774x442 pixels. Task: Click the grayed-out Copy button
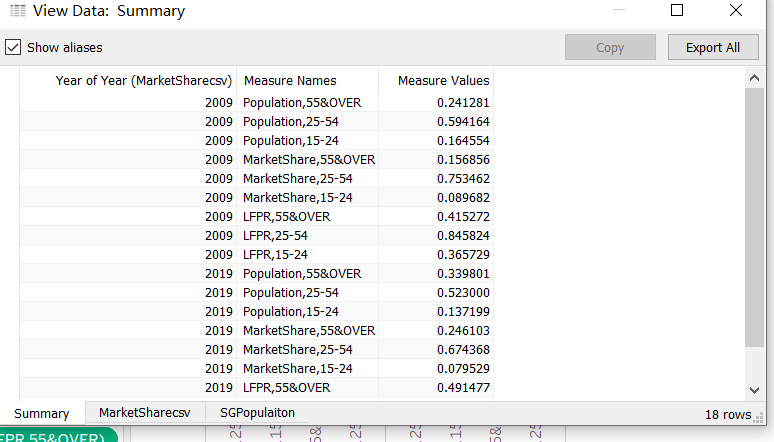pos(610,47)
